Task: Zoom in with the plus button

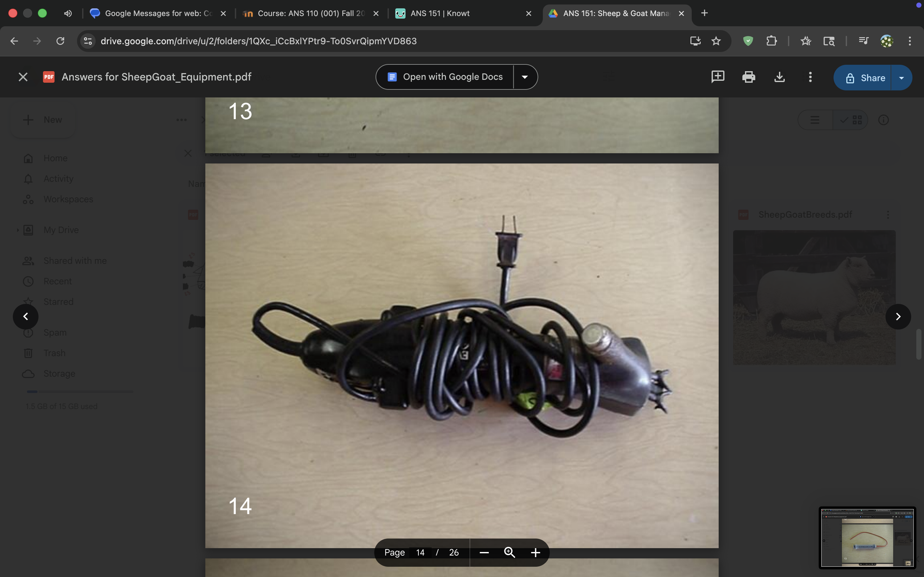Action: click(535, 552)
